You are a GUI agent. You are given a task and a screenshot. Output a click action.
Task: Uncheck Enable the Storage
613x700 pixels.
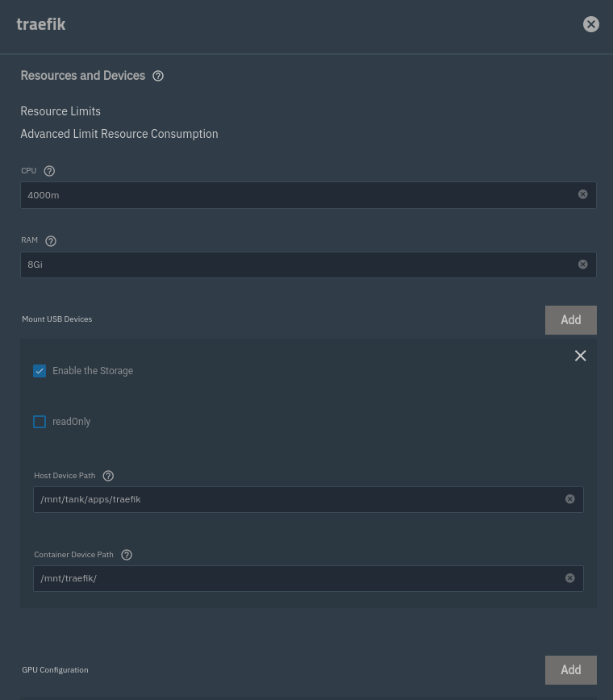[40, 370]
